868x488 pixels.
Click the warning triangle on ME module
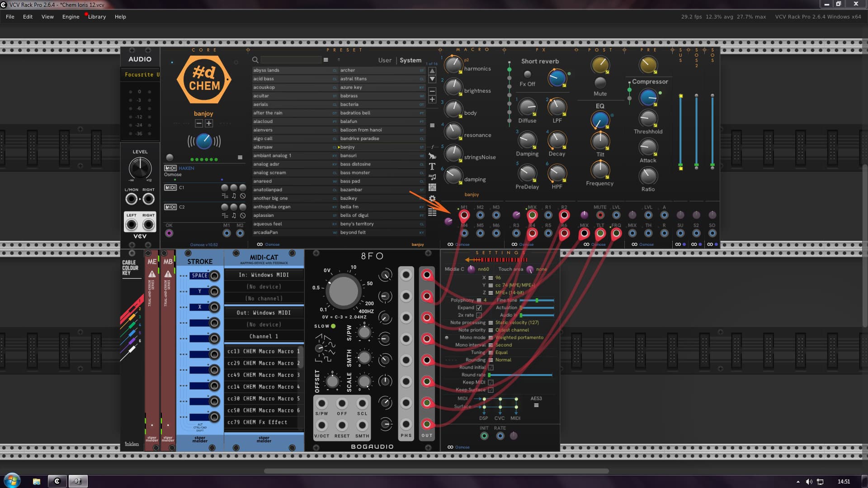(x=152, y=274)
